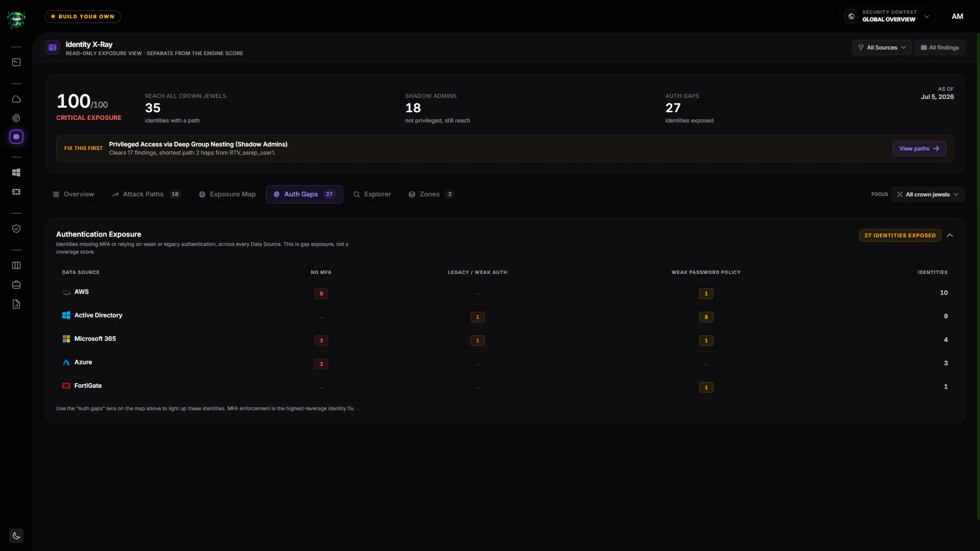Select the Identity X-Ray sidebar icon
980x551 pixels.
click(16, 137)
